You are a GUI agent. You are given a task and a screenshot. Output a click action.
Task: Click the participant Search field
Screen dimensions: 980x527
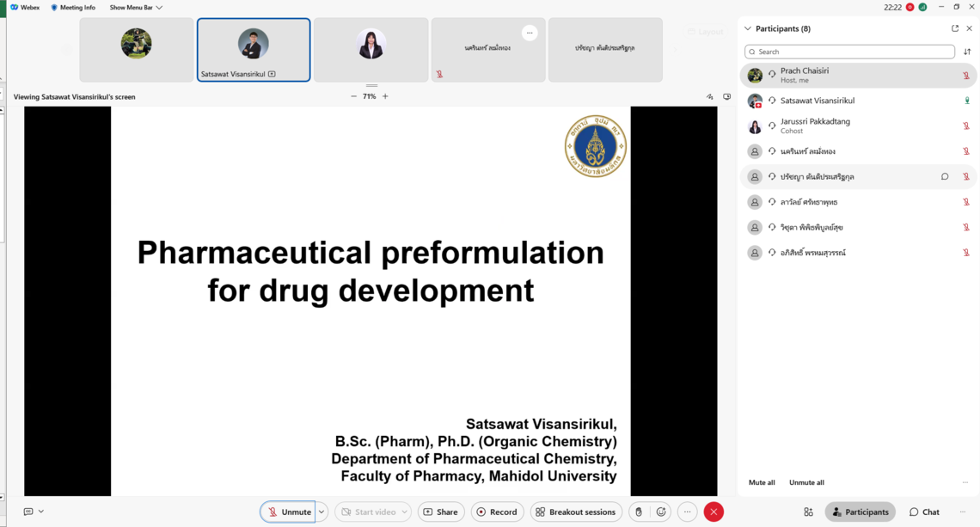[849, 52]
